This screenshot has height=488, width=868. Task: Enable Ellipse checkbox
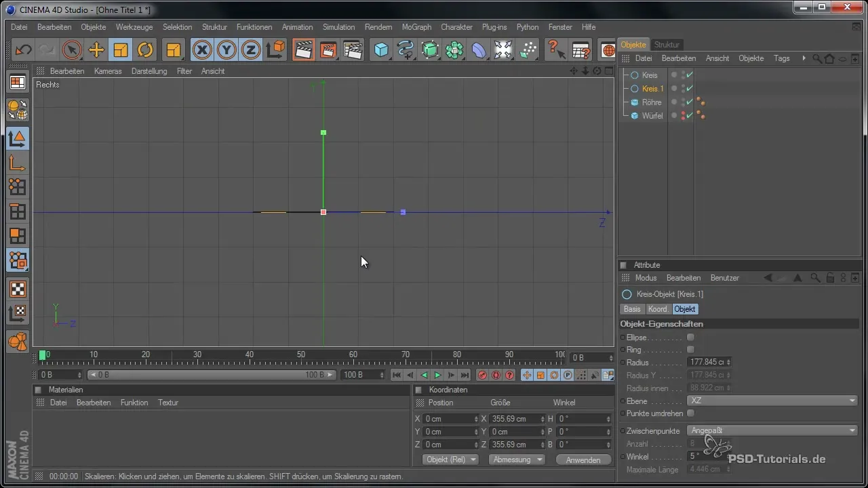point(690,337)
